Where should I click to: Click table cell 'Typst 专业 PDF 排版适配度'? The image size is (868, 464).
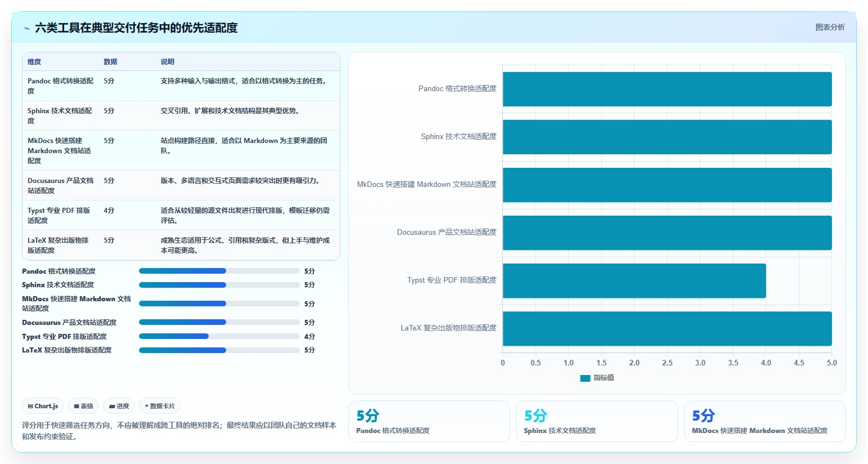[x=59, y=215]
